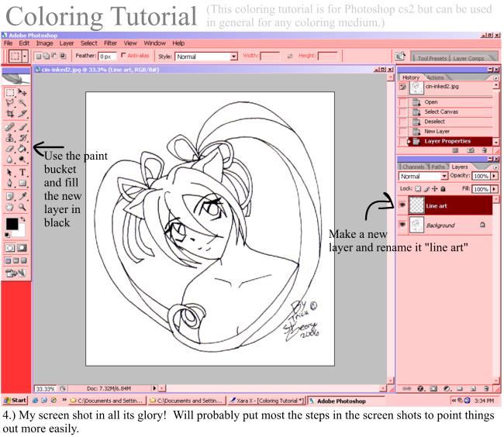Click the black foreground color swatch

(12, 224)
